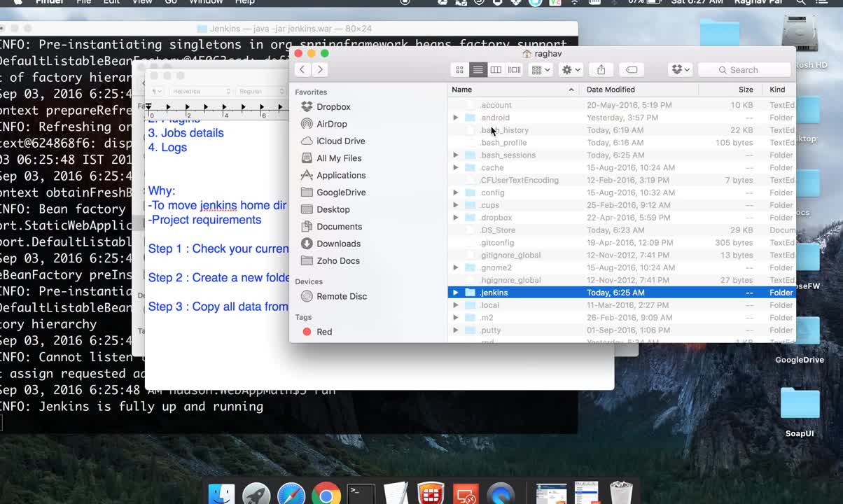This screenshot has height=504, width=843.
Task: Open Finder from the Dock
Action: click(x=222, y=494)
